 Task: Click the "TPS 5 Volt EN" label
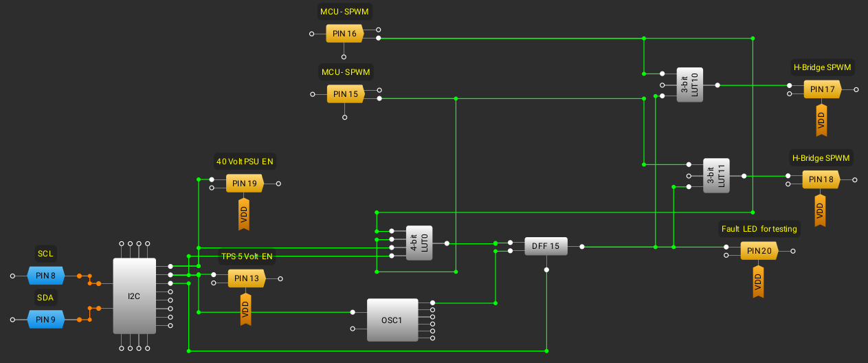[x=247, y=256]
